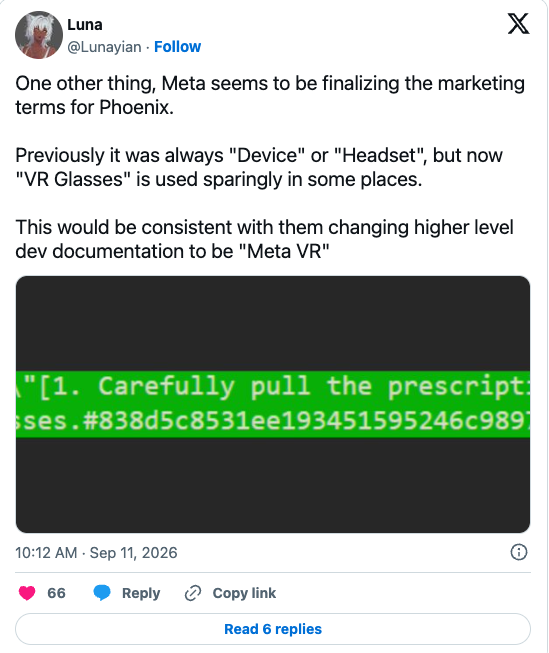Click the Reply text label
The height and width of the screenshot is (653, 549).
(141, 593)
